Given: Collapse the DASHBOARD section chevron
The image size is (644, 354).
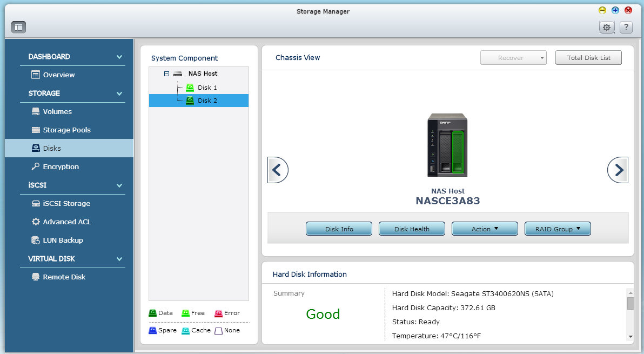Looking at the screenshot, I should click(x=119, y=57).
